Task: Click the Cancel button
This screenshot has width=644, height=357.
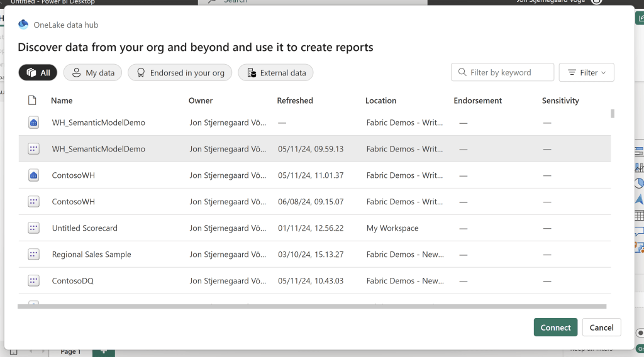Action: click(x=601, y=327)
